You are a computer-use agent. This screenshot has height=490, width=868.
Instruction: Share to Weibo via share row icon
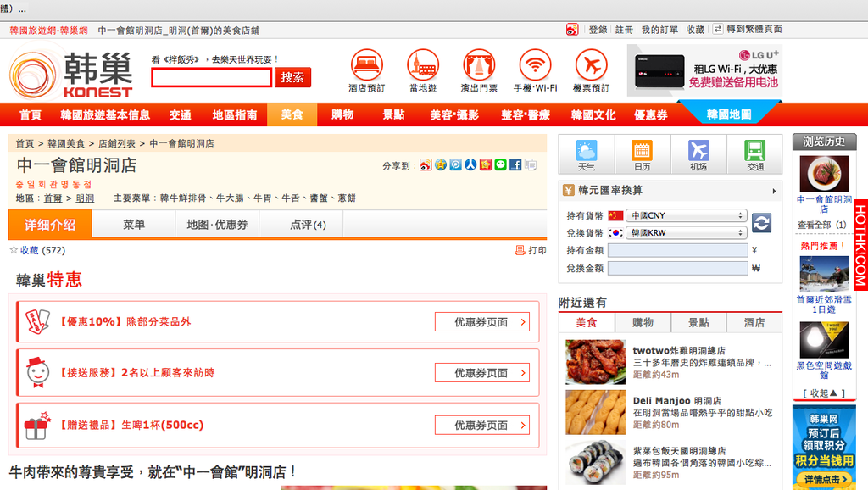click(426, 165)
